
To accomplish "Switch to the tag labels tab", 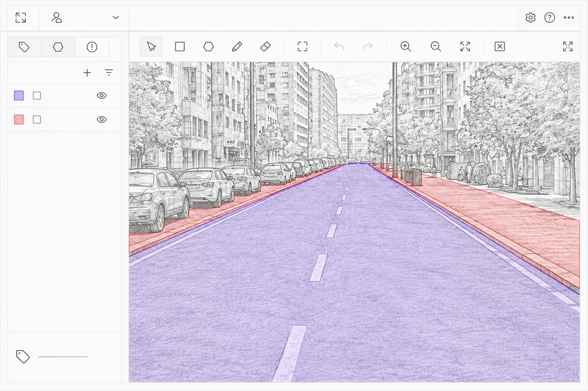I will (x=24, y=47).
